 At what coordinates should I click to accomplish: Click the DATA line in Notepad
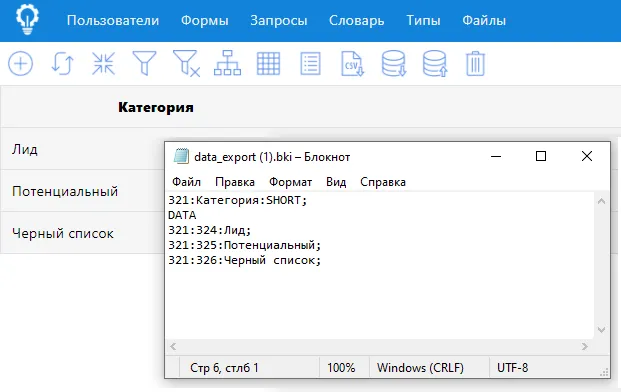(x=182, y=215)
